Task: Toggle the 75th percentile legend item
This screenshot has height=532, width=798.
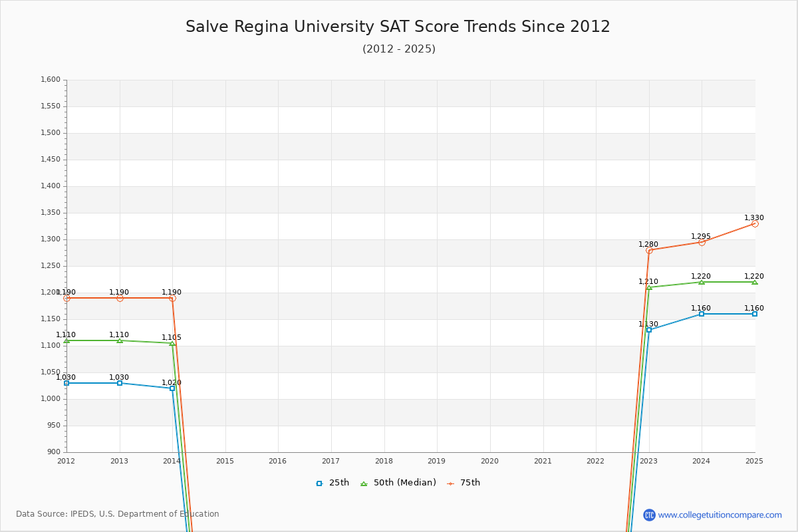Action: coord(464,483)
